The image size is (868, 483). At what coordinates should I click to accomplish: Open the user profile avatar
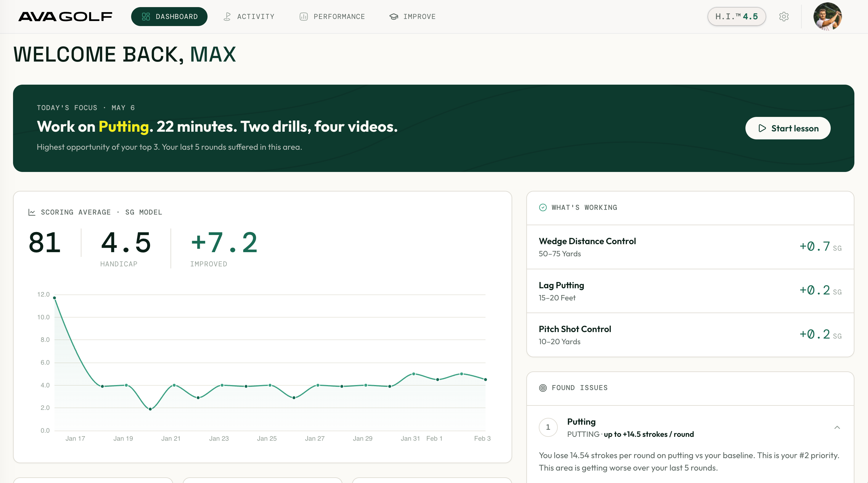tap(827, 17)
